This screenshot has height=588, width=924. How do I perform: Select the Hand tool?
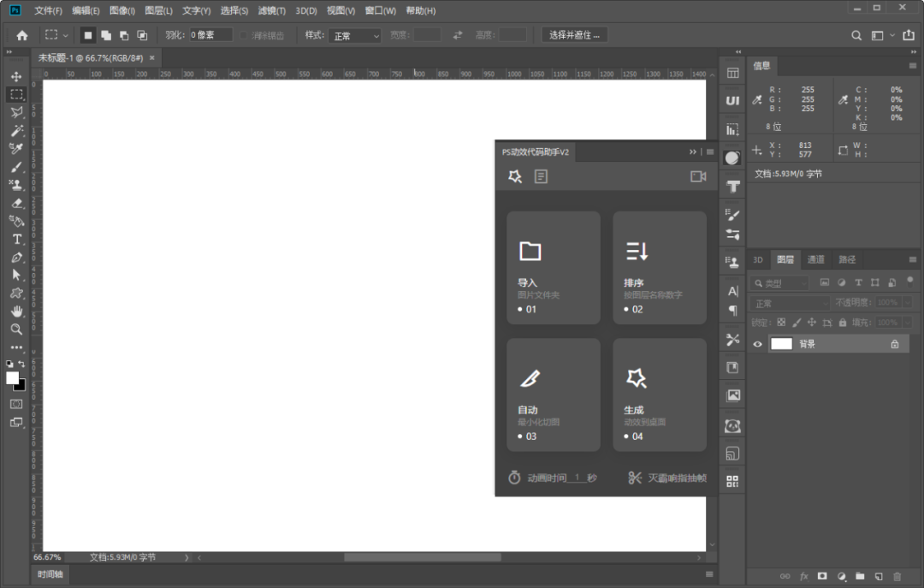coord(16,311)
